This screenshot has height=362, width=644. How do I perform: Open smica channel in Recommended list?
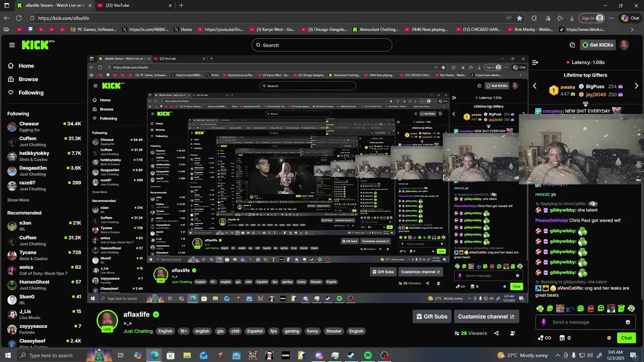tap(44, 270)
